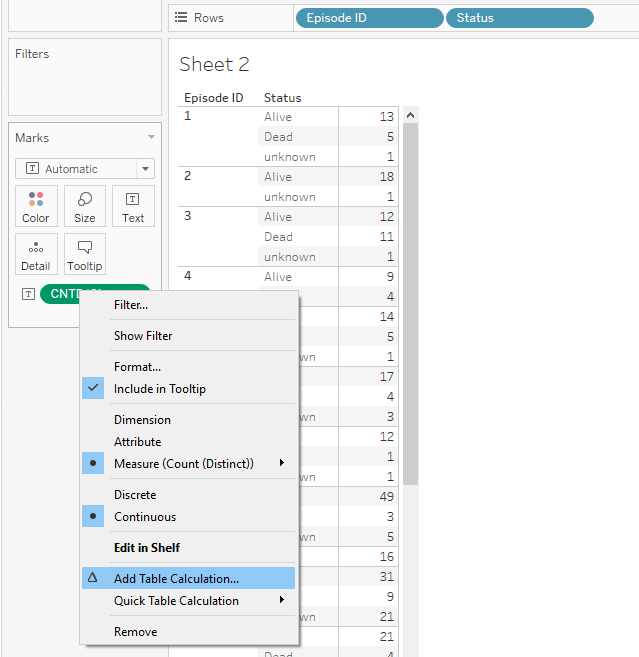Select the Discrete option
This screenshot has width=639, height=657.
coord(135,495)
